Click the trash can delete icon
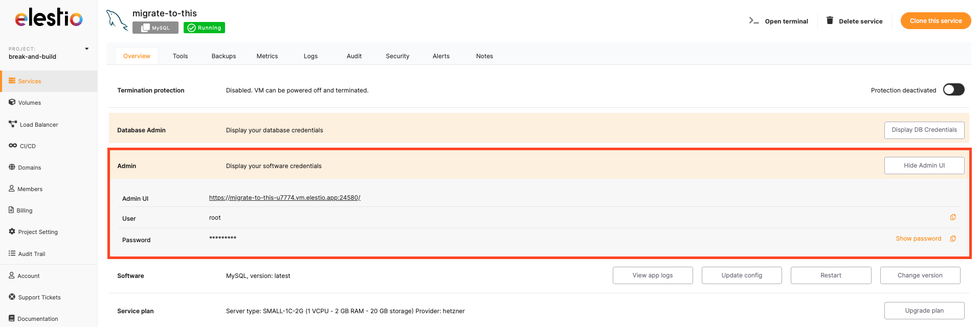Image resolution: width=980 pixels, height=327 pixels. point(830,20)
